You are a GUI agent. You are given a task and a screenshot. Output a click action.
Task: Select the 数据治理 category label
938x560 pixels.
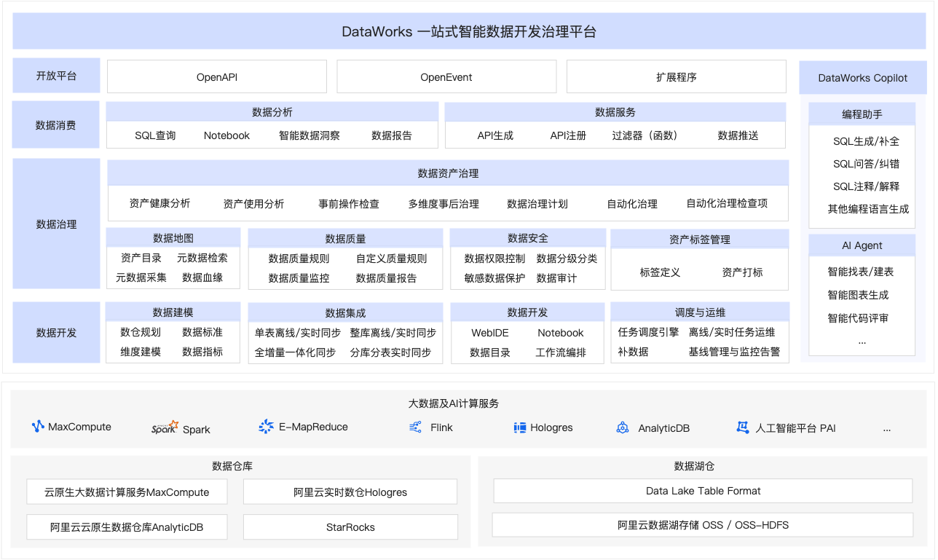[56, 224]
